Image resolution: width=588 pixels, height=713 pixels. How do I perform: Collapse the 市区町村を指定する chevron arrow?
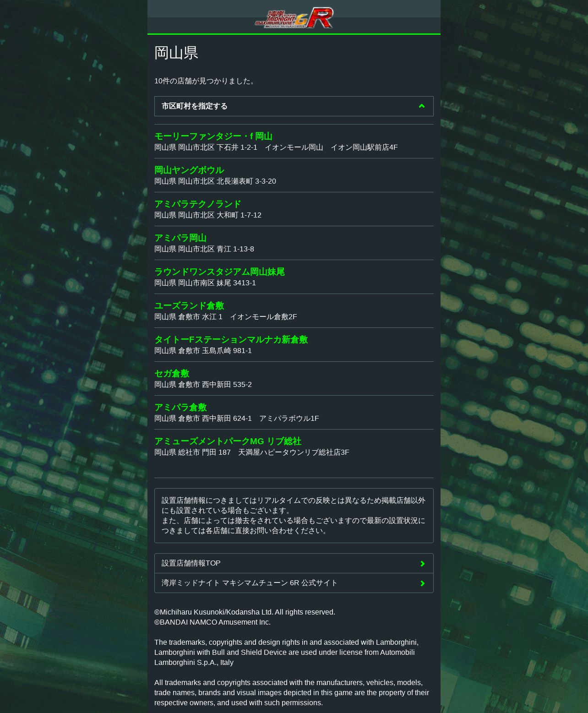point(422,106)
